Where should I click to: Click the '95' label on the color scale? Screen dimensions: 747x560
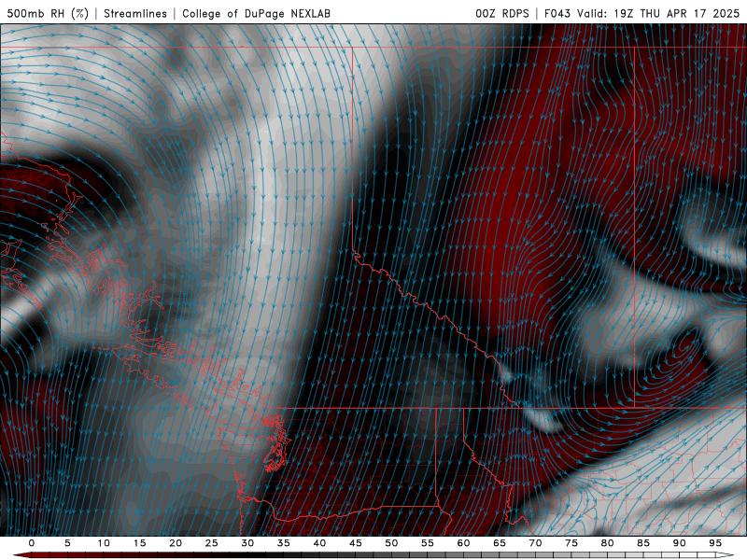point(715,543)
